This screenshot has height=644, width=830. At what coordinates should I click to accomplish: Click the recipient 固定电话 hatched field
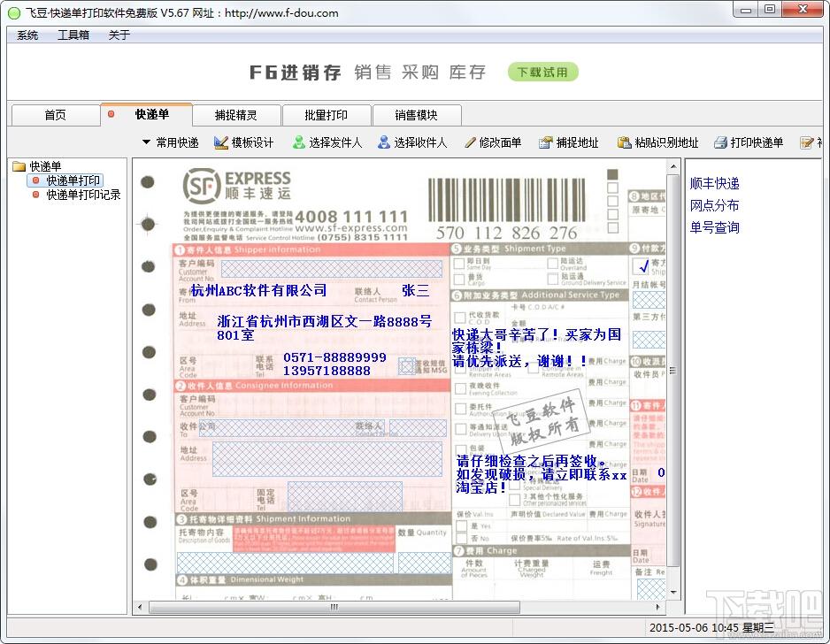pos(344,496)
